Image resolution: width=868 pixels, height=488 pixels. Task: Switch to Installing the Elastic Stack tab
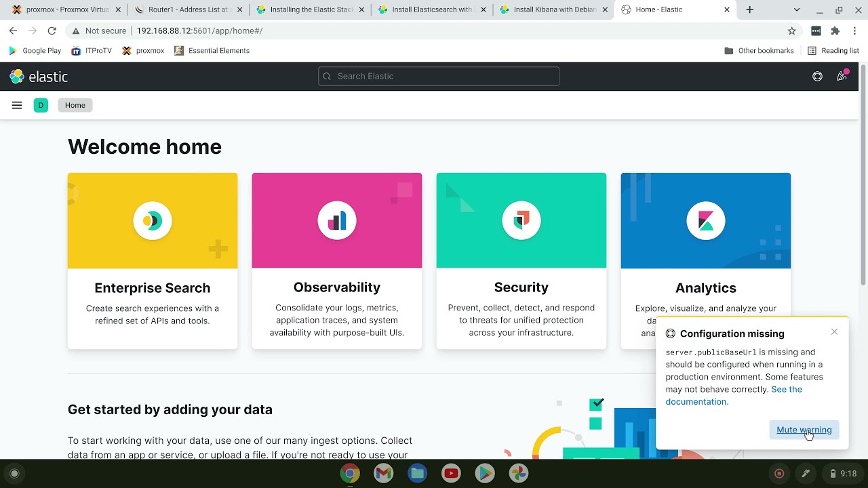[x=309, y=9]
